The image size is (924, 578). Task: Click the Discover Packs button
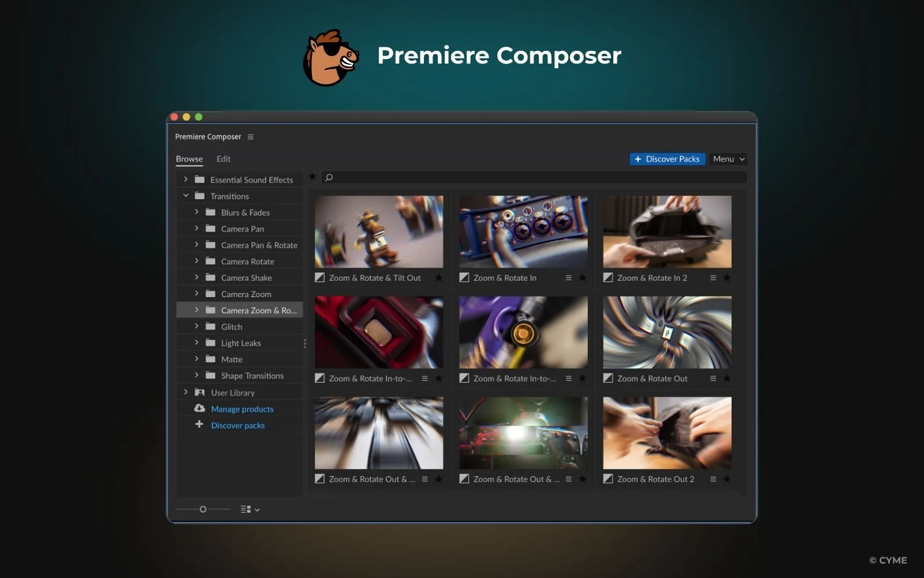click(667, 158)
